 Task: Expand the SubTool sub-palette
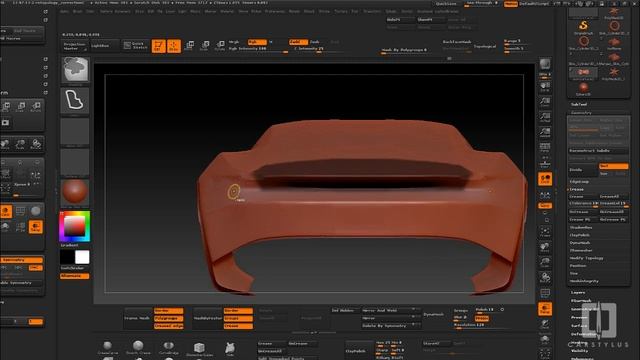579,104
